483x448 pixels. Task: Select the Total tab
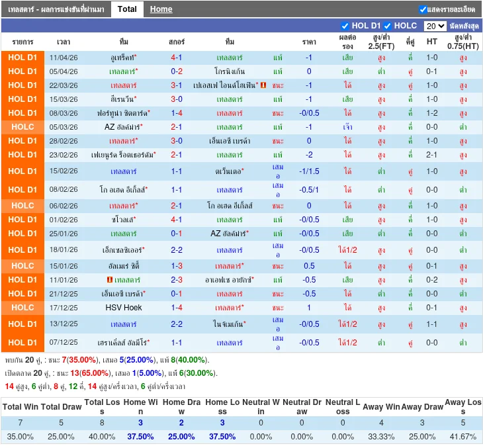click(127, 9)
